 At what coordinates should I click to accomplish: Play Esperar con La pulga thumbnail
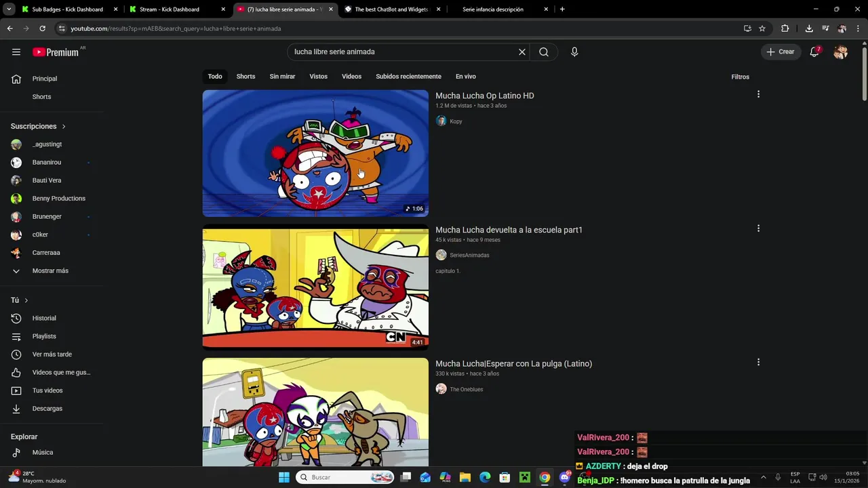pos(315,412)
